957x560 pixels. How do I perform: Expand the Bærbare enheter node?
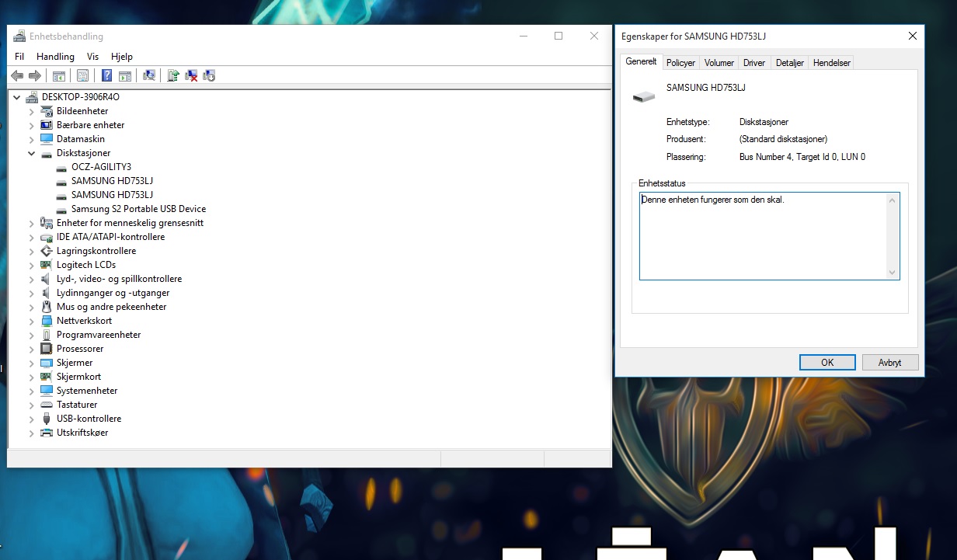coord(32,125)
